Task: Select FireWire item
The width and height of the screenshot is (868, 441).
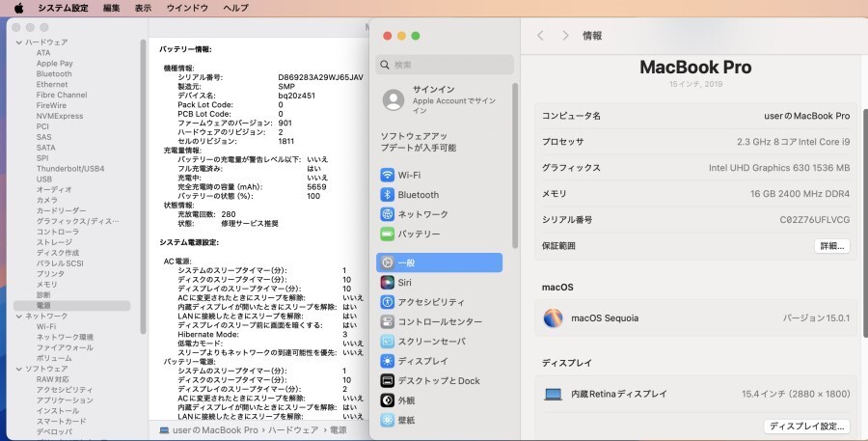Action: 51,105
